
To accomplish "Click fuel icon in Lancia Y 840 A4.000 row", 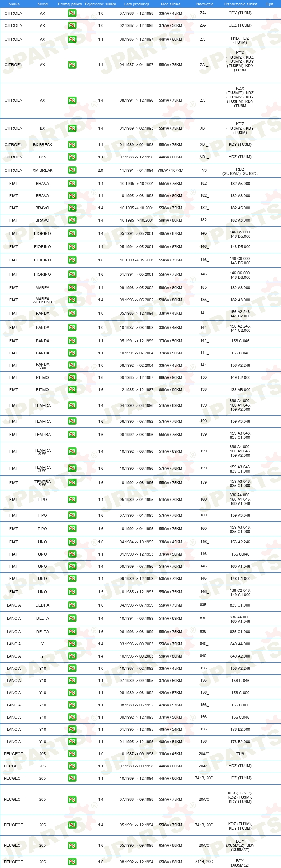I will pos(72,644).
